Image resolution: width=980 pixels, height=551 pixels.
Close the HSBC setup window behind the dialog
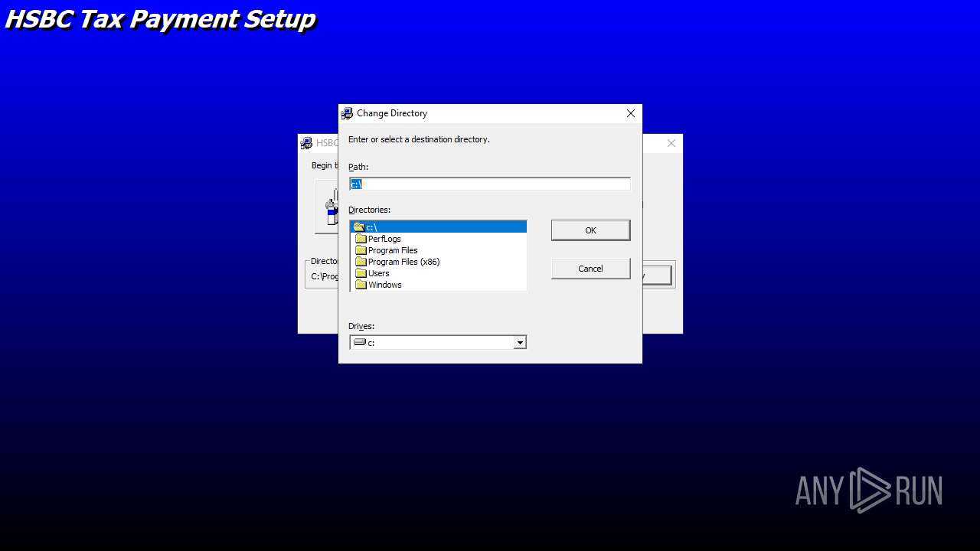[671, 143]
